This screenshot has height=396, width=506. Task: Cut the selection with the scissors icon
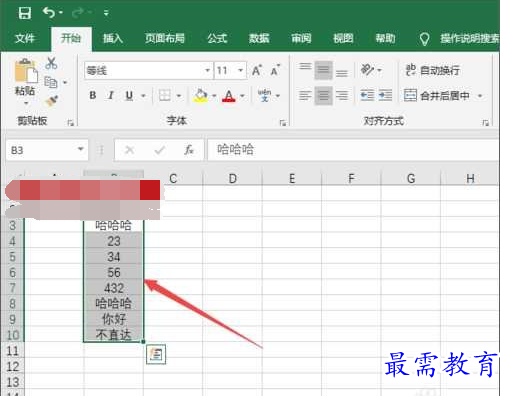(x=51, y=63)
